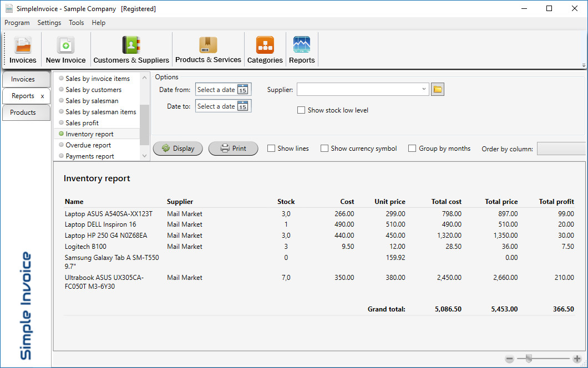Select Sales by customers report
This screenshot has width=588, height=368.
point(93,90)
